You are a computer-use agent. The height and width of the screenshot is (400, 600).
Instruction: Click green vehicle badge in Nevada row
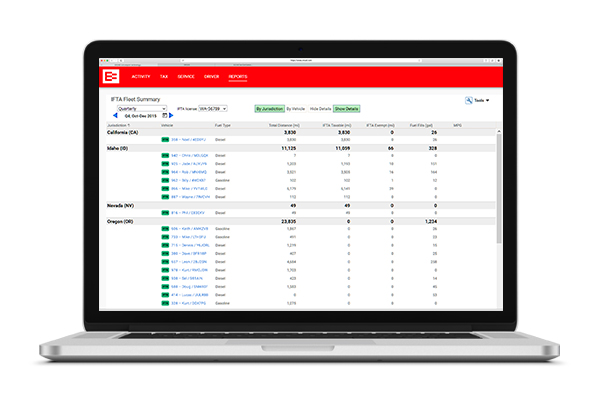pyautogui.click(x=165, y=213)
